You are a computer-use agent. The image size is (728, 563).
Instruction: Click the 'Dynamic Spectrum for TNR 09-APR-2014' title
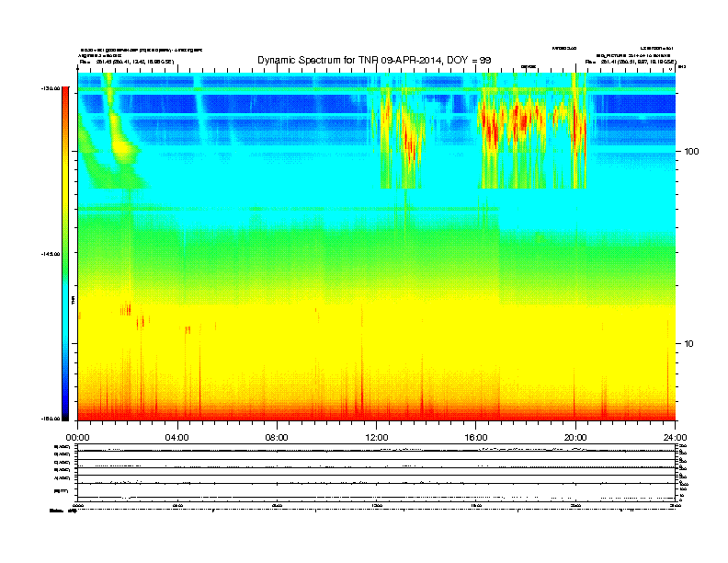coord(374,60)
